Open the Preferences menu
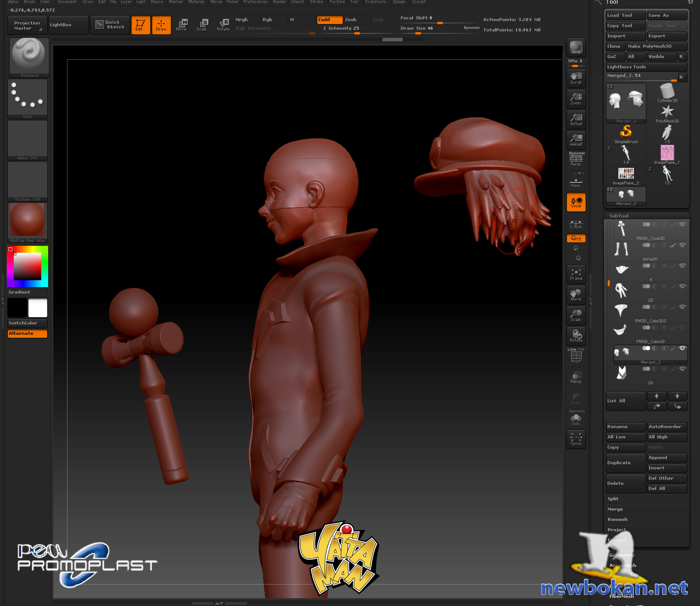Screen dimensions: 700x606 click(x=255, y=2)
